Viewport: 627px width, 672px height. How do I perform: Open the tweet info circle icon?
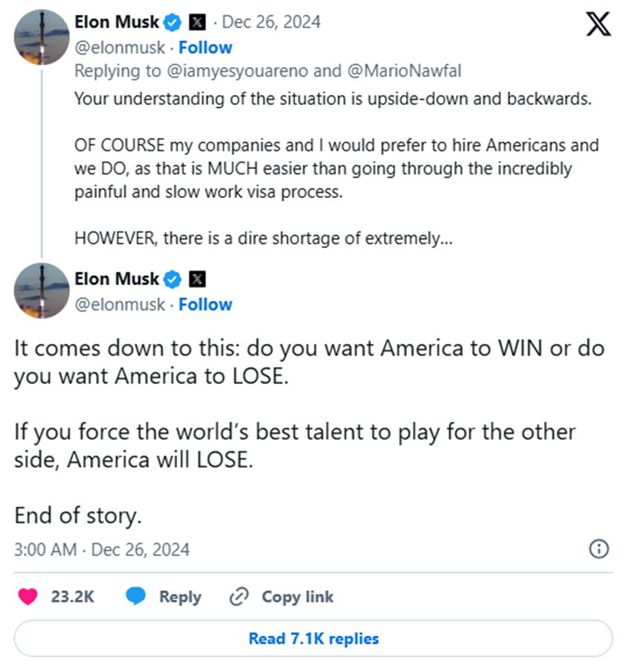599,549
